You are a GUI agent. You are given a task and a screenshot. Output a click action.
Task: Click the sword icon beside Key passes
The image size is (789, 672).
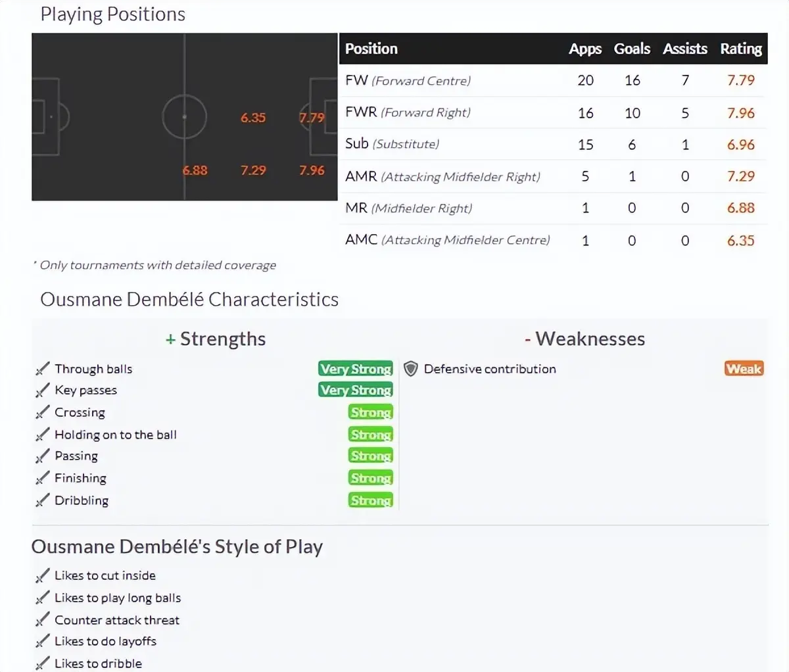click(43, 391)
